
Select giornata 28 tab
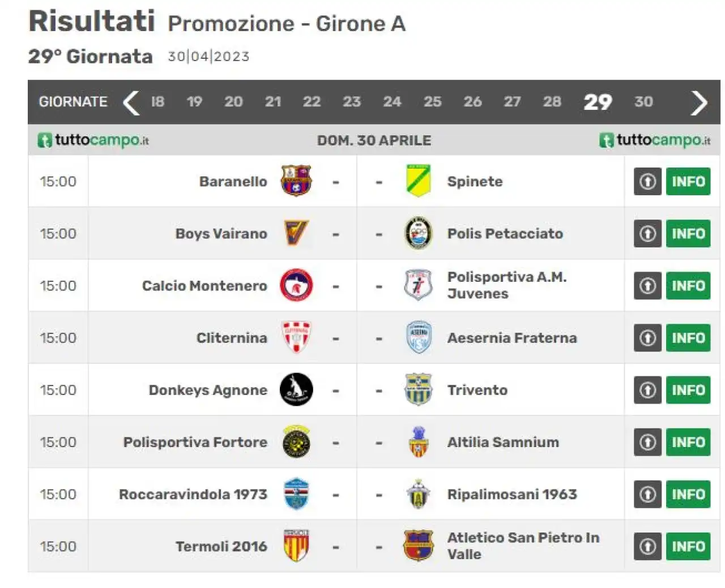click(x=552, y=102)
